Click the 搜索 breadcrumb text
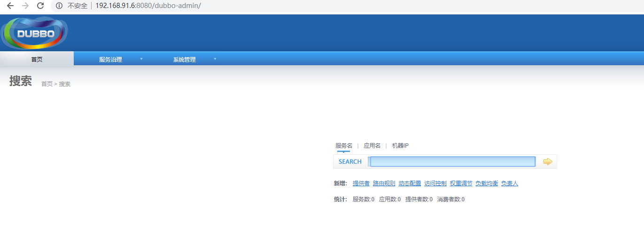Image resolution: width=644 pixels, height=230 pixels. click(65, 84)
